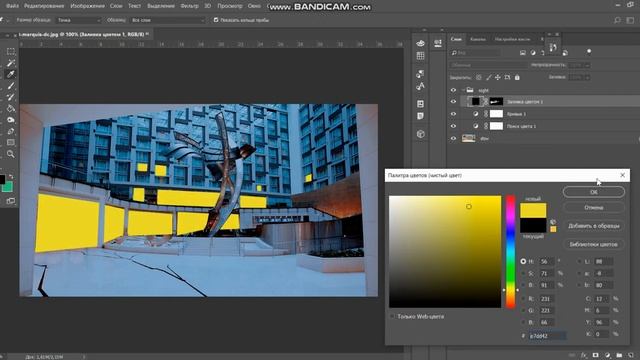Open screen mode icon at toolbar bottom
Image resolution: width=640 pixels, height=360 pixels.
[x=11, y=201]
